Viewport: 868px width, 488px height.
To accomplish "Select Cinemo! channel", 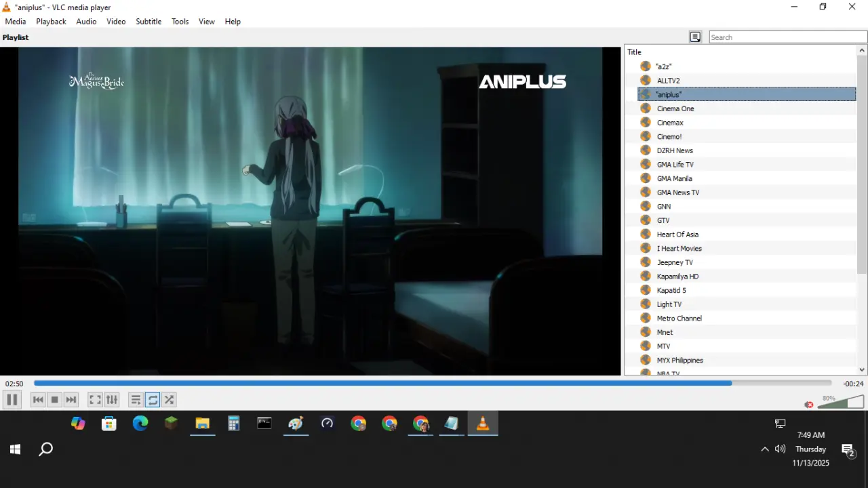I will pos(747,136).
